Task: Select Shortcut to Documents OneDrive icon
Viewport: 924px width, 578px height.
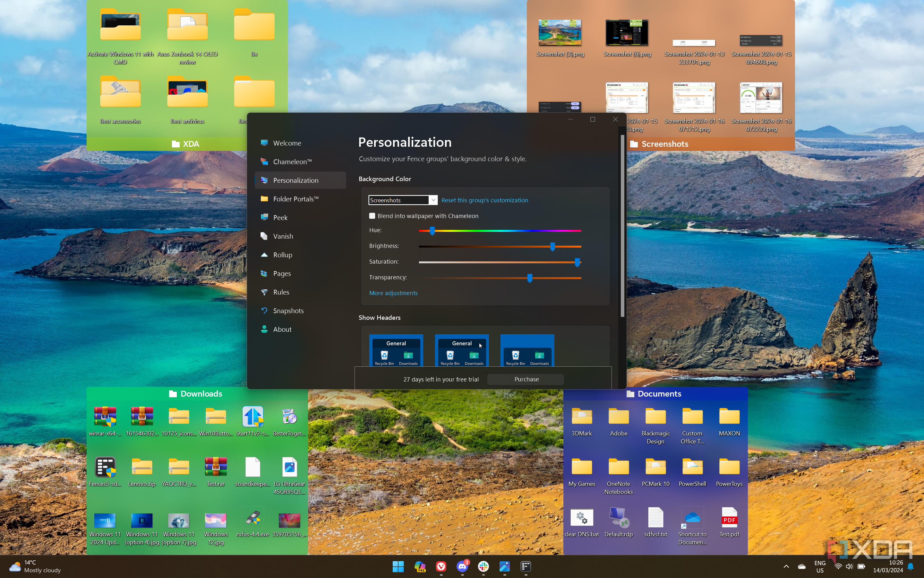Action: click(692, 526)
